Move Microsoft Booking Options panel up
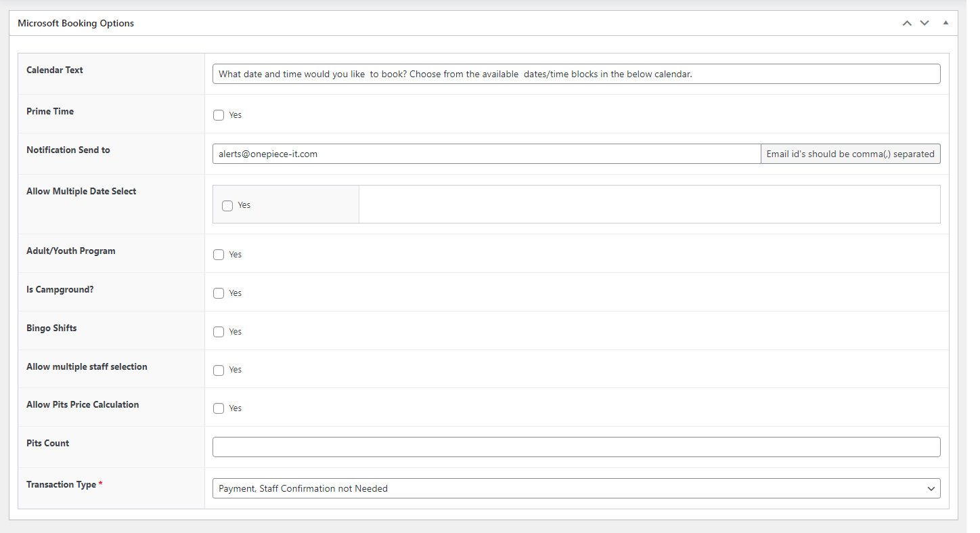This screenshot has width=980, height=533. (907, 23)
